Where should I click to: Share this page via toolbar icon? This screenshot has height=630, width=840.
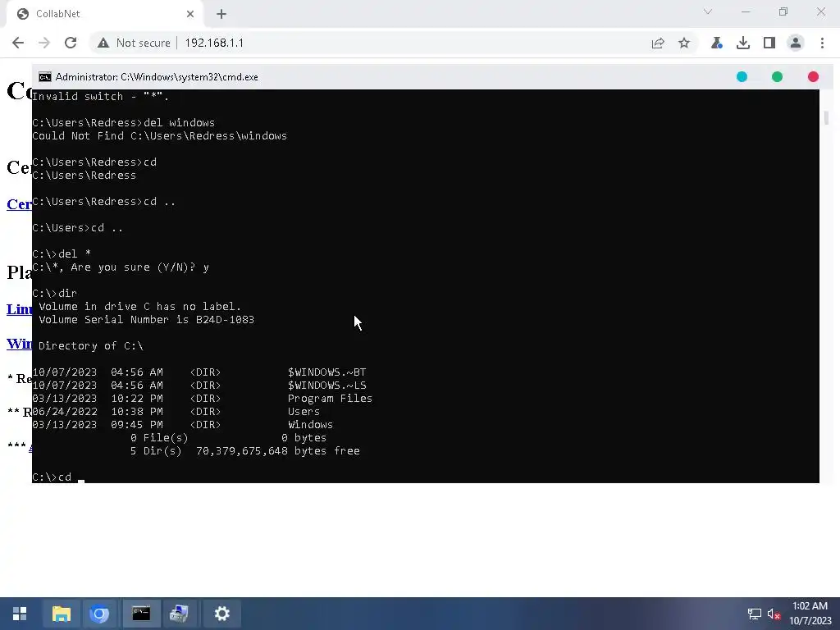(x=658, y=43)
